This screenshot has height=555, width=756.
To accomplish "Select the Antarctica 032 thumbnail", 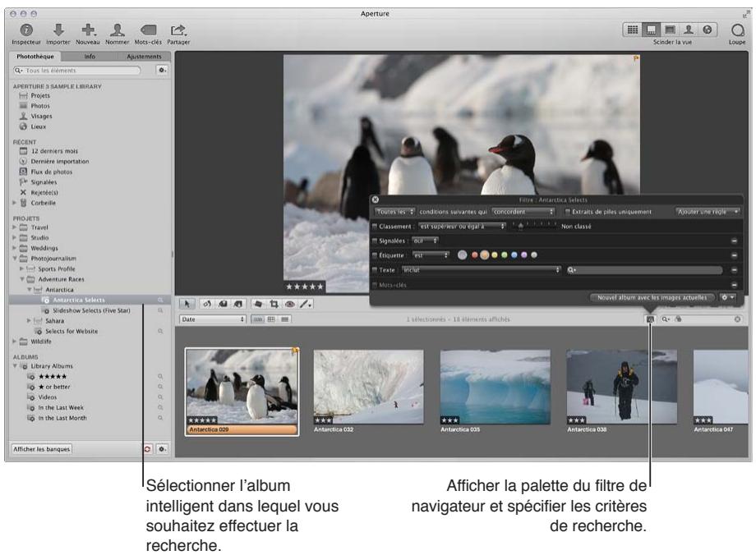I will tap(368, 387).
